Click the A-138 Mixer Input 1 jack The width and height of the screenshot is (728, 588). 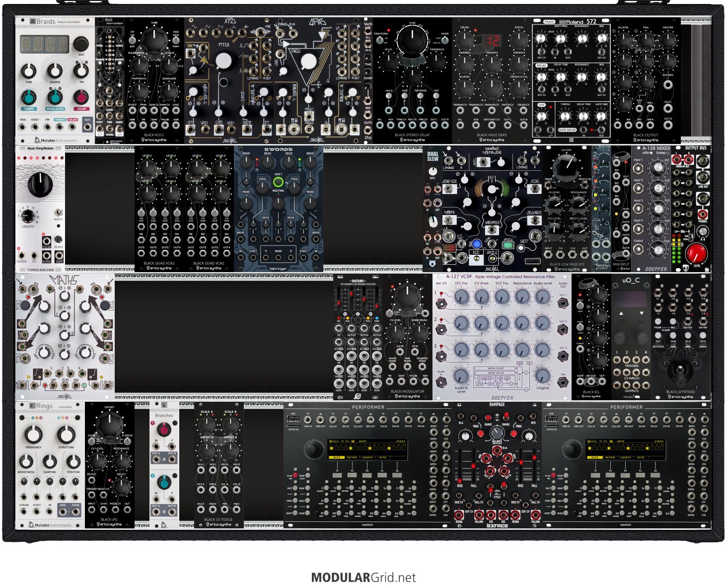pyautogui.click(x=639, y=169)
